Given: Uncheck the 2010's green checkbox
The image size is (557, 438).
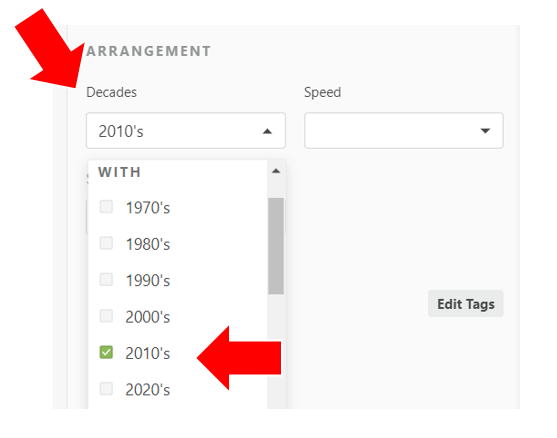Looking at the screenshot, I should 106,352.
